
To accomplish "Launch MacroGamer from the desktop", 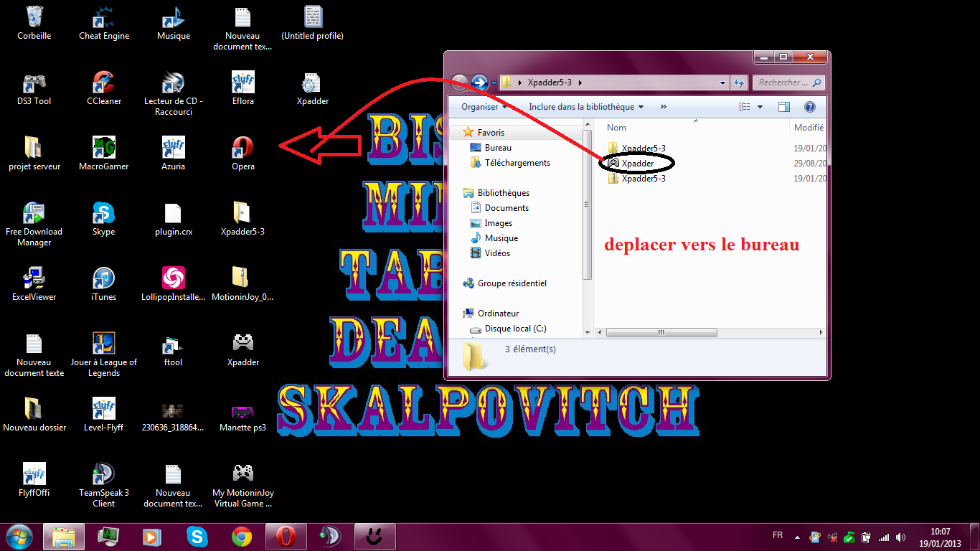I will click(104, 154).
